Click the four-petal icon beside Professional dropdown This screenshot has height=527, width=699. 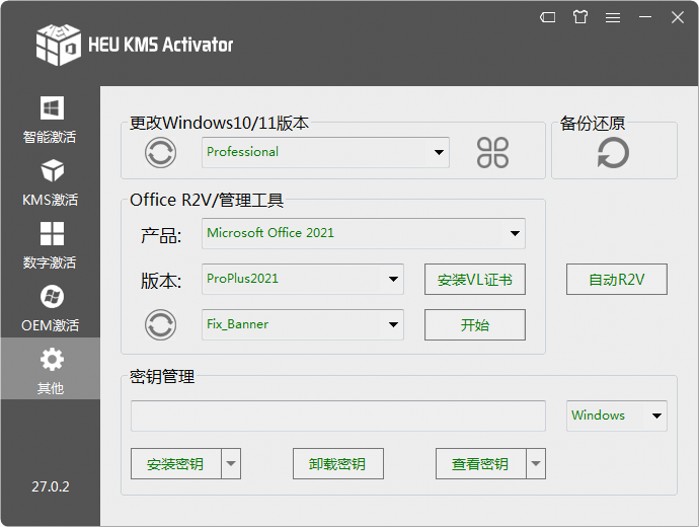[x=493, y=152]
